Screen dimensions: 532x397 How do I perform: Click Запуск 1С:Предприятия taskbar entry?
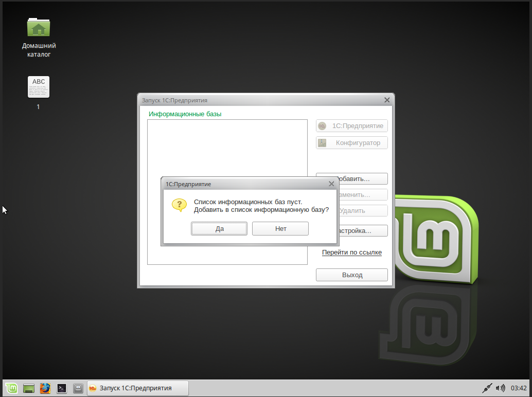click(x=138, y=388)
